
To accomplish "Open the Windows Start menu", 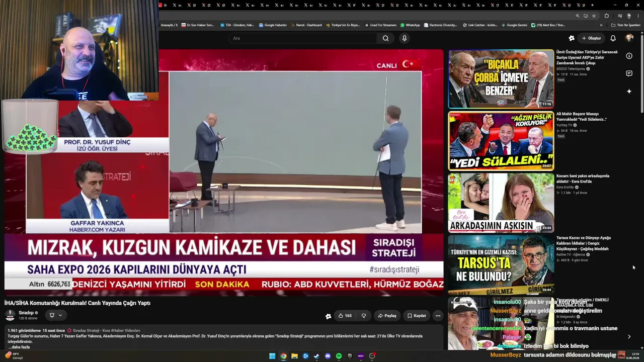I will [x=272, y=356].
